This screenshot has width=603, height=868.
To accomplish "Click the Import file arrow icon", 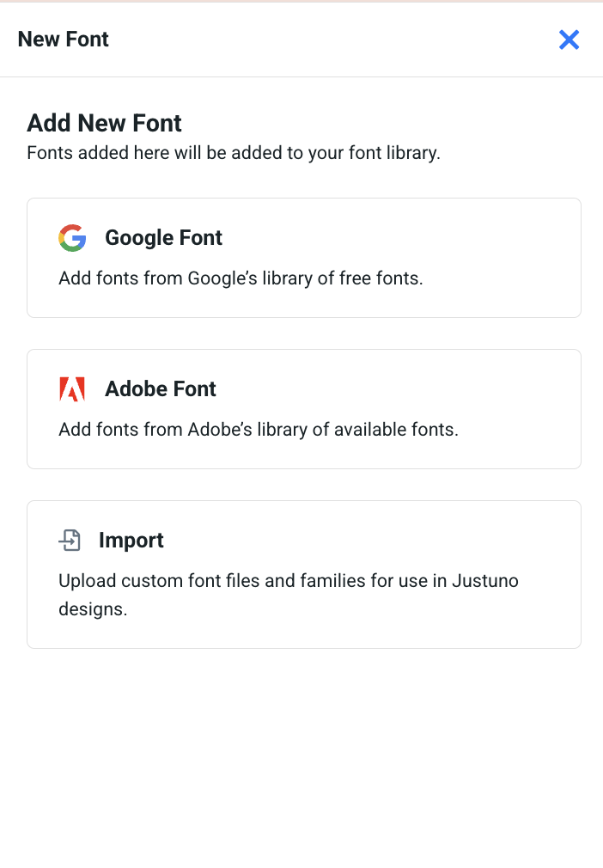I will pos(70,541).
